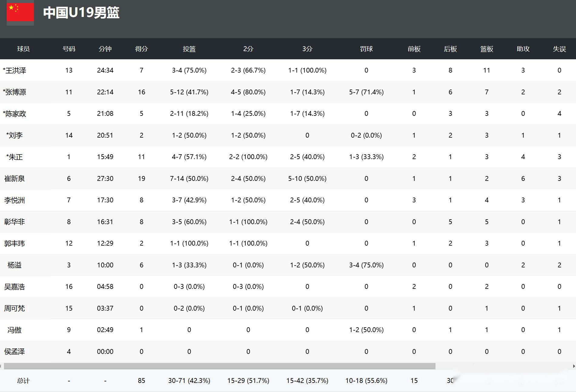Click the 2分 column header

[248, 49]
